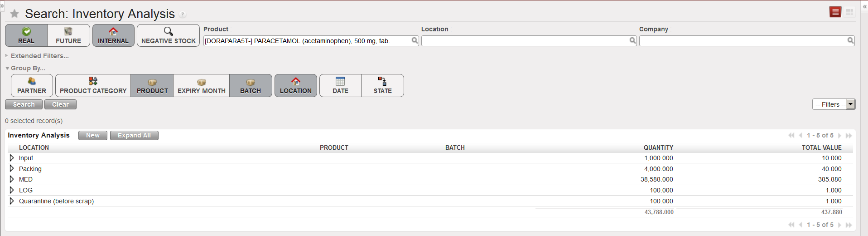Click the Location field search magnifier
This screenshot has height=236, width=868.
pos(632,40)
